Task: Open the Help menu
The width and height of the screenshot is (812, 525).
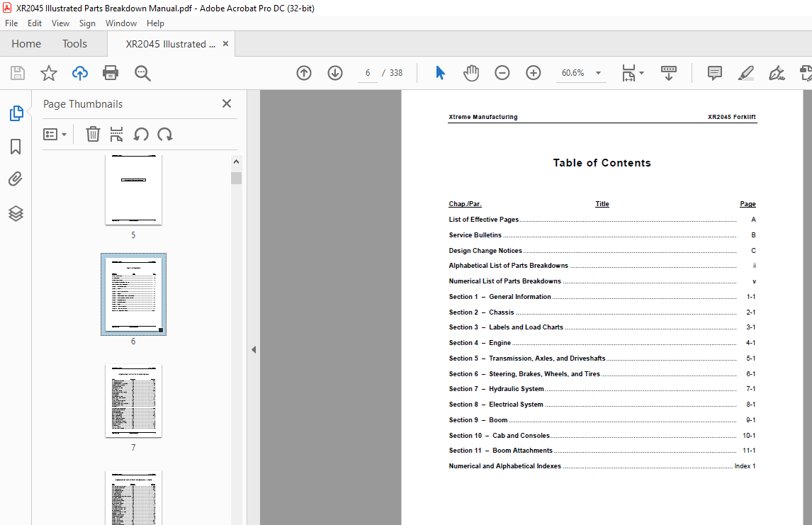Action: point(155,23)
